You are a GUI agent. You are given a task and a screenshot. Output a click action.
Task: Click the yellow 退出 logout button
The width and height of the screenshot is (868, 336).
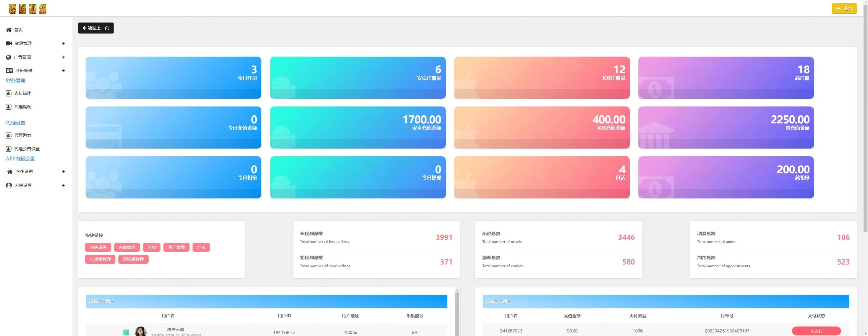[844, 8]
